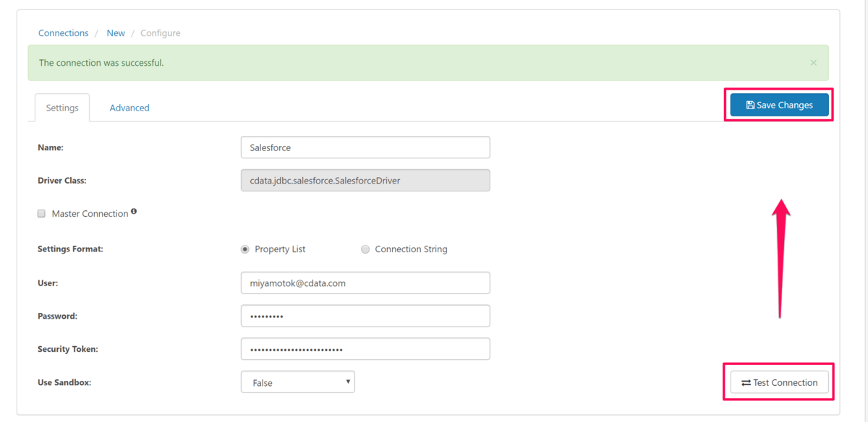This screenshot has height=422, width=868.
Task: Switch to the Advanced tab
Action: [x=129, y=108]
